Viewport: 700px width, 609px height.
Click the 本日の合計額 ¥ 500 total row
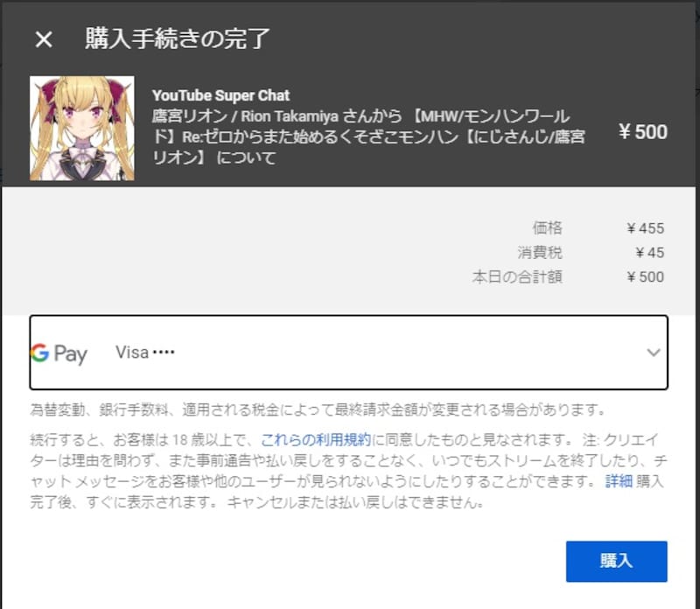(x=568, y=276)
